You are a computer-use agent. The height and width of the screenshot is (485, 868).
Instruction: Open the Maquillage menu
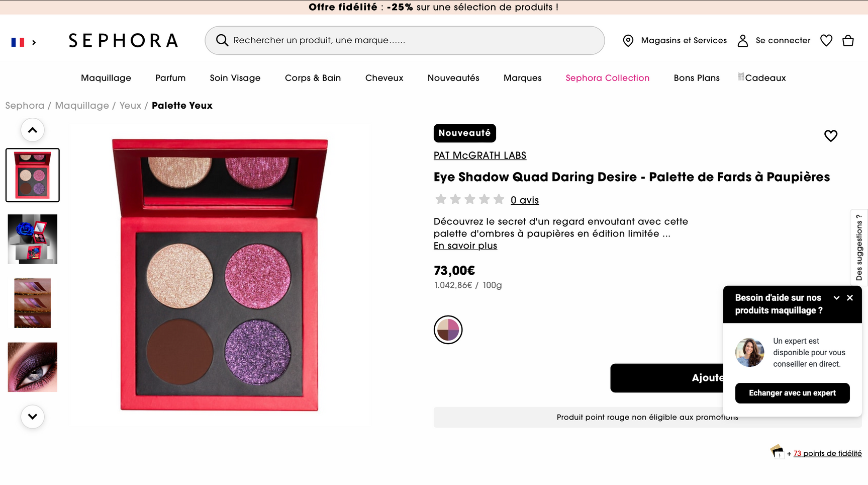tap(106, 78)
